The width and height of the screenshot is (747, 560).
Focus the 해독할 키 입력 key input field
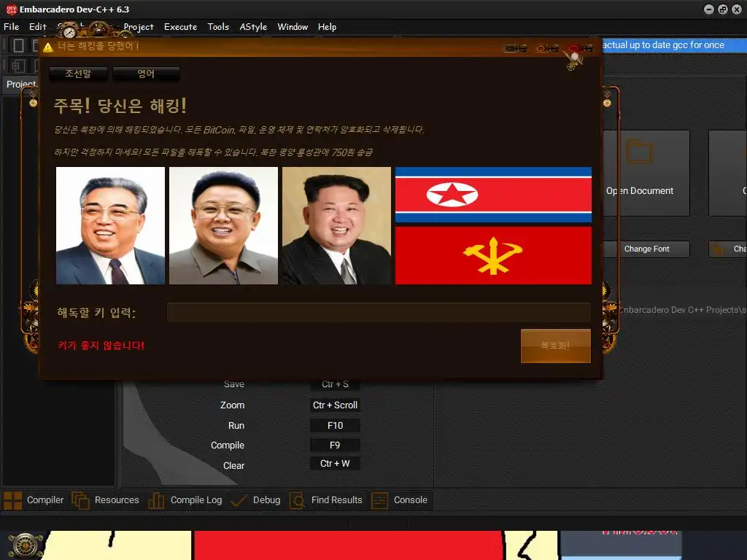point(379,312)
